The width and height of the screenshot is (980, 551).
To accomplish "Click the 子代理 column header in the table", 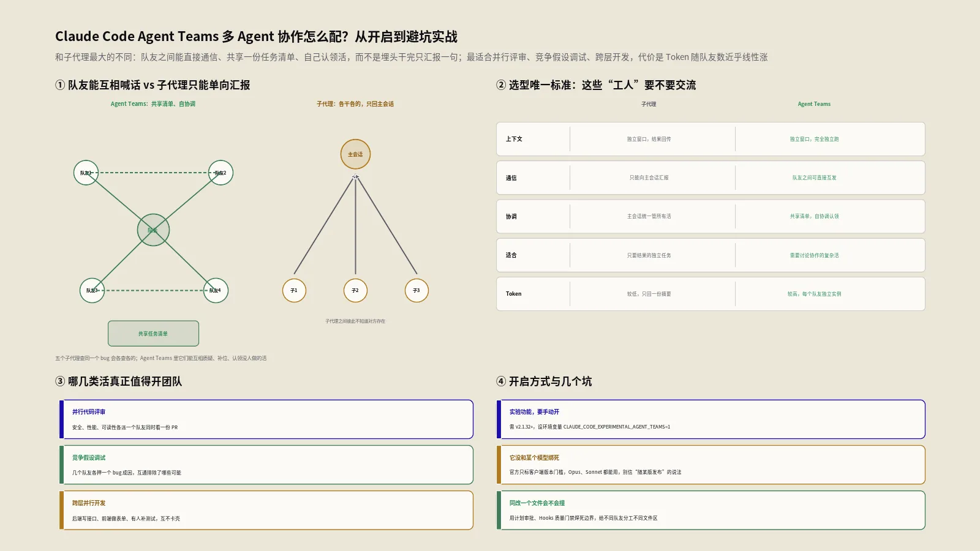I will (x=649, y=104).
